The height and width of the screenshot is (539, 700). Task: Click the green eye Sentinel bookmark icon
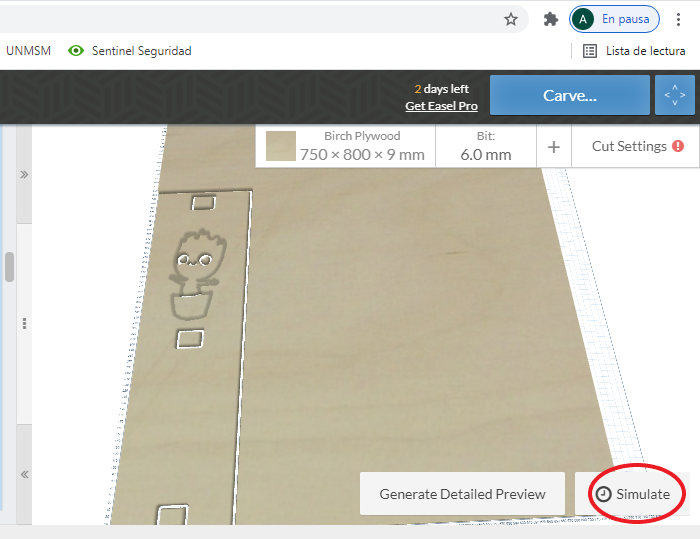76,51
